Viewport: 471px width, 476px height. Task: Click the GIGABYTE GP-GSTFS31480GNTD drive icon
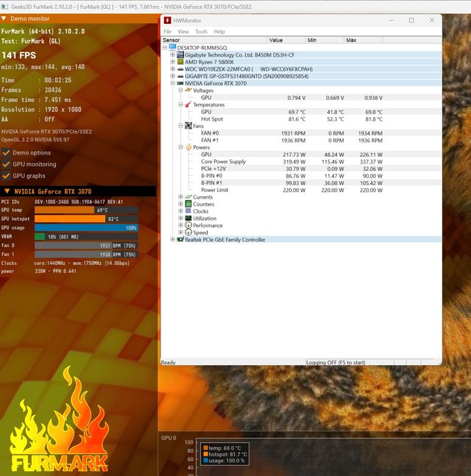click(x=181, y=76)
